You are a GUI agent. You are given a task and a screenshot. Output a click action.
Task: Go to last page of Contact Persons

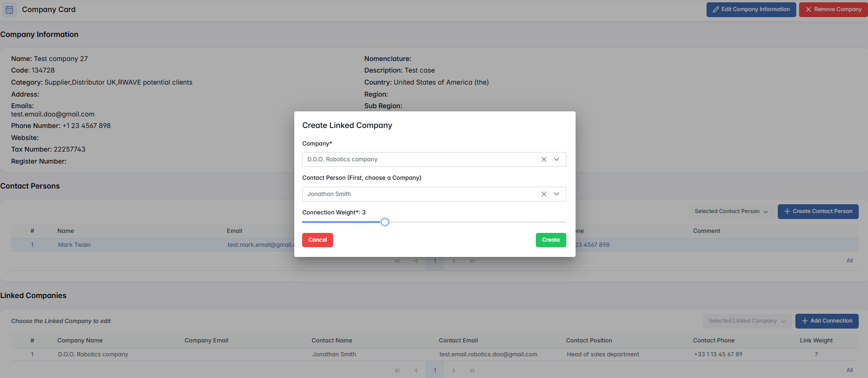point(472,261)
